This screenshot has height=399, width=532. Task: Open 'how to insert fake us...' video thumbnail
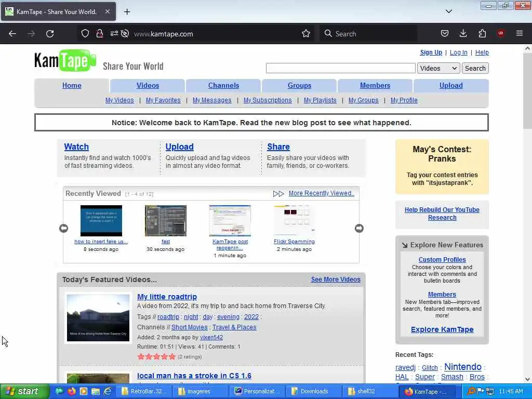[x=101, y=220]
